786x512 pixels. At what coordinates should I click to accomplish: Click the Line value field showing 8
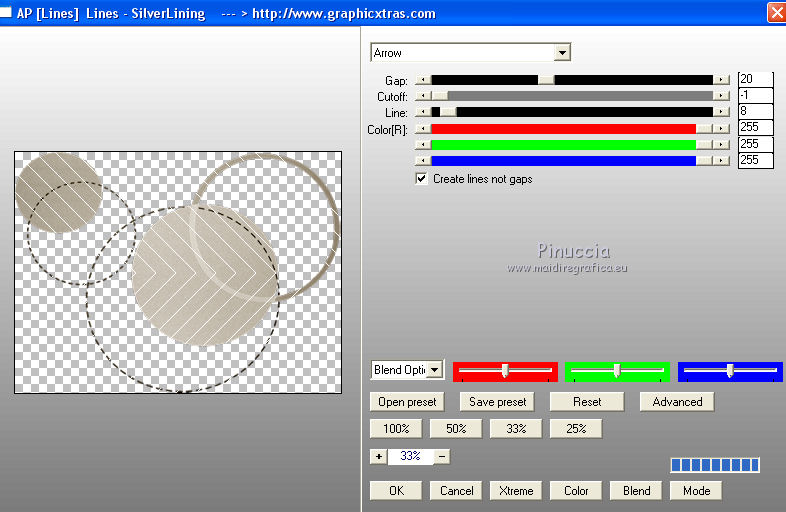pos(755,111)
